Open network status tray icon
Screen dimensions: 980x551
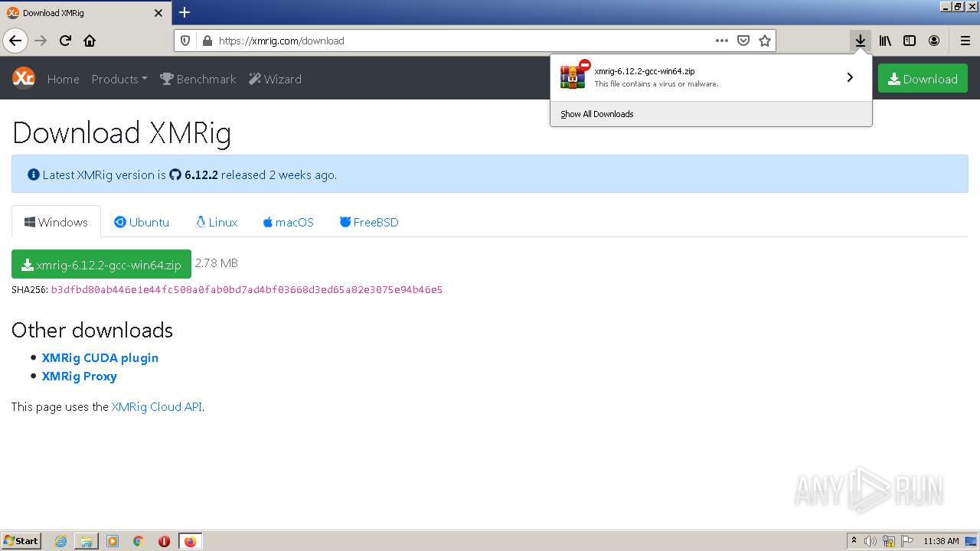click(x=889, y=541)
